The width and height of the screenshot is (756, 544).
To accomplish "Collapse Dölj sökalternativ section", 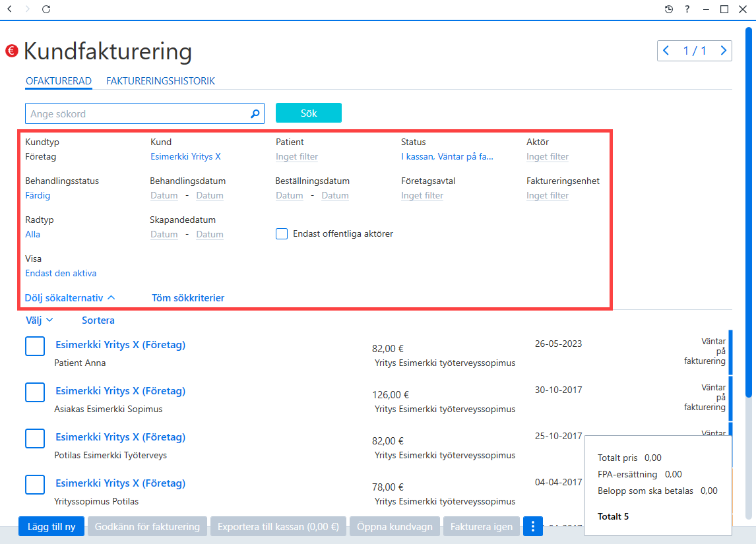I will (70, 298).
